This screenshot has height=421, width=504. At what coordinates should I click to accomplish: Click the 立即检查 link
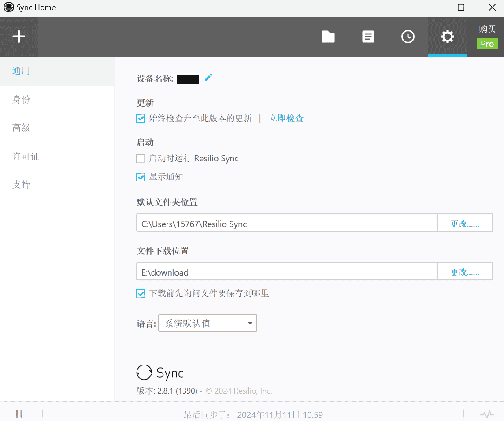286,118
